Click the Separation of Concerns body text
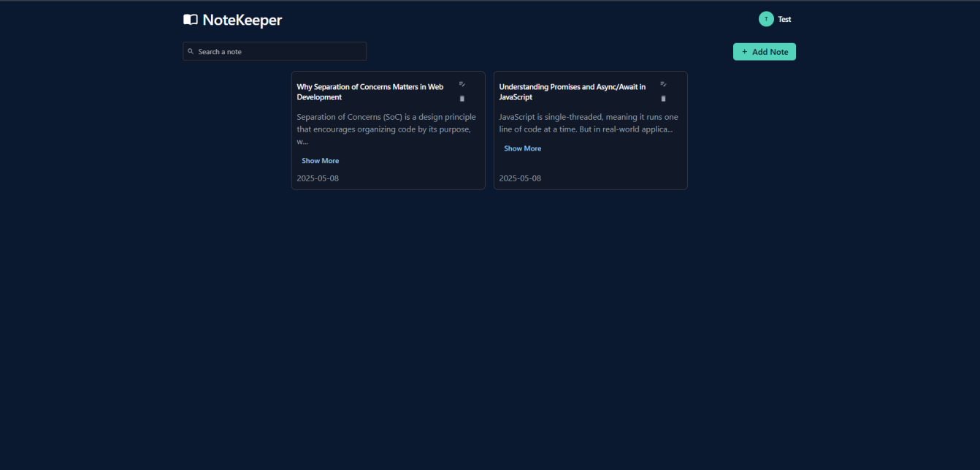 click(386, 129)
